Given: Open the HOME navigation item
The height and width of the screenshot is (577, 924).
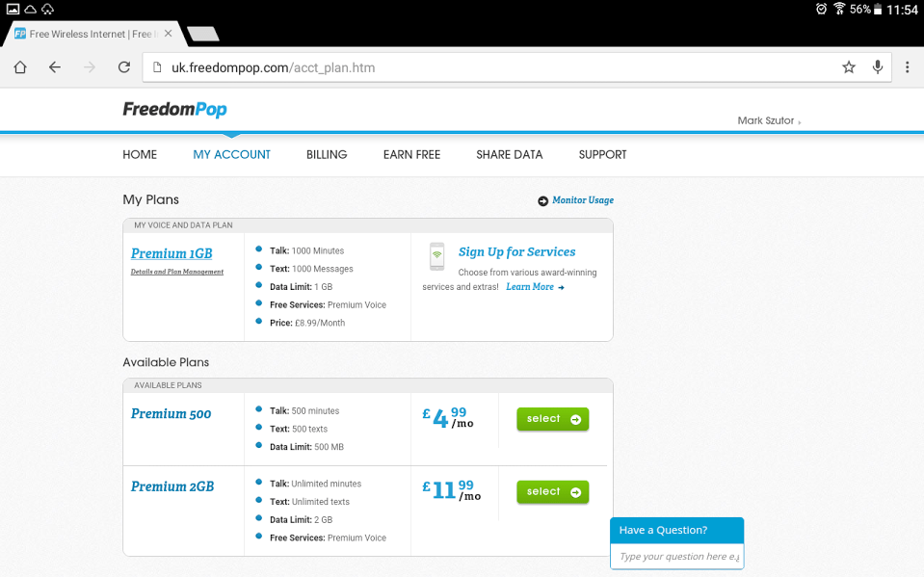Looking at the screenshot, I should pyautogui.click(x=140, y=154).
